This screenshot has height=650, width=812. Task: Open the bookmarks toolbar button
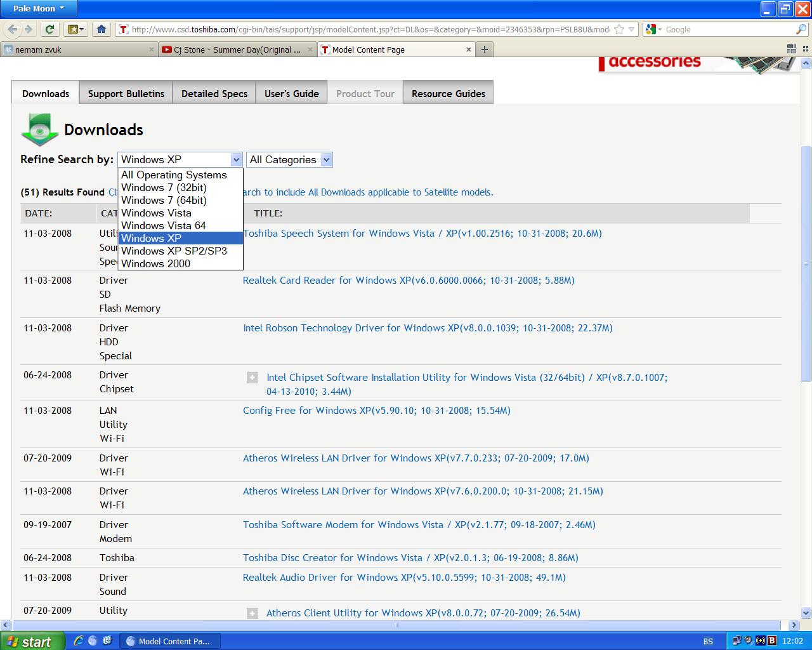click(75, 29)
